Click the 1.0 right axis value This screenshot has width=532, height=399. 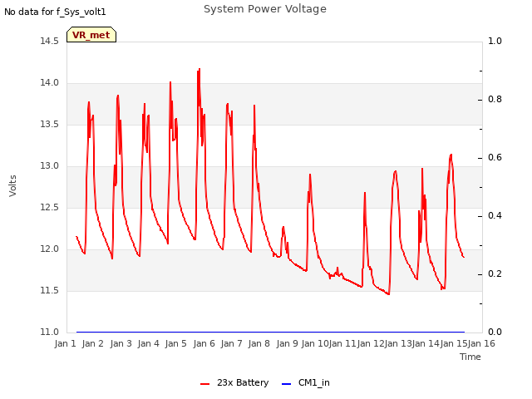coord(495,41)
